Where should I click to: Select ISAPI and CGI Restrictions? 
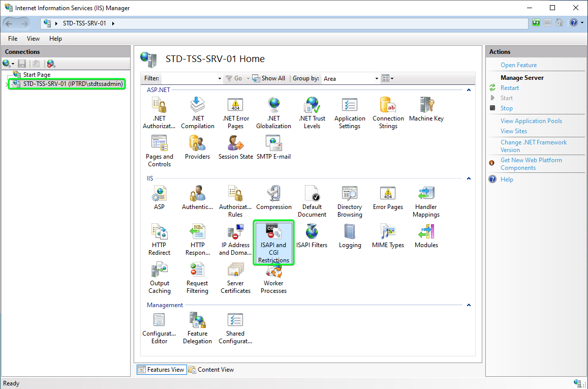click(274, 243)
